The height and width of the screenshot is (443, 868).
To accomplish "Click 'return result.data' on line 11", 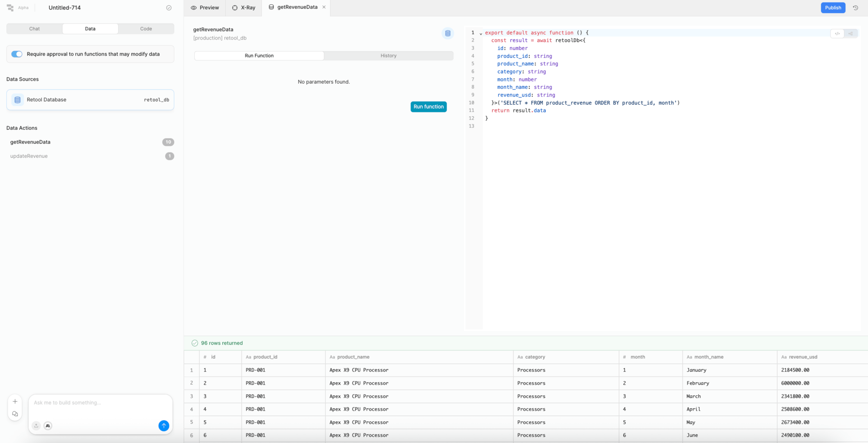I will (518, 111).
